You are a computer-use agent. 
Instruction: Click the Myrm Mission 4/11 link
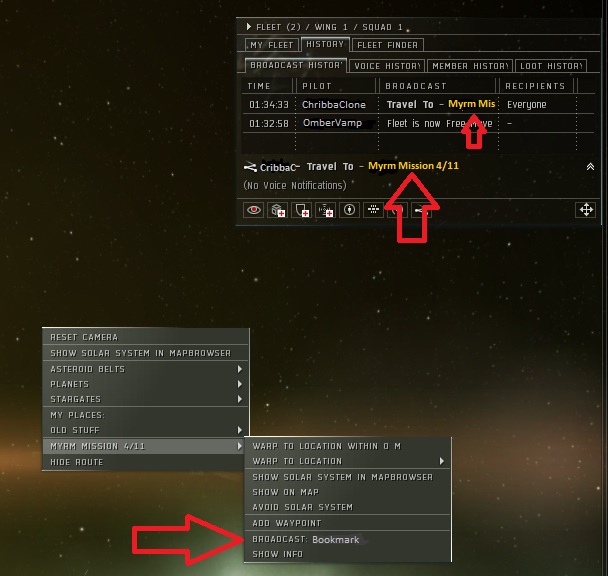[x=413, y=166]
